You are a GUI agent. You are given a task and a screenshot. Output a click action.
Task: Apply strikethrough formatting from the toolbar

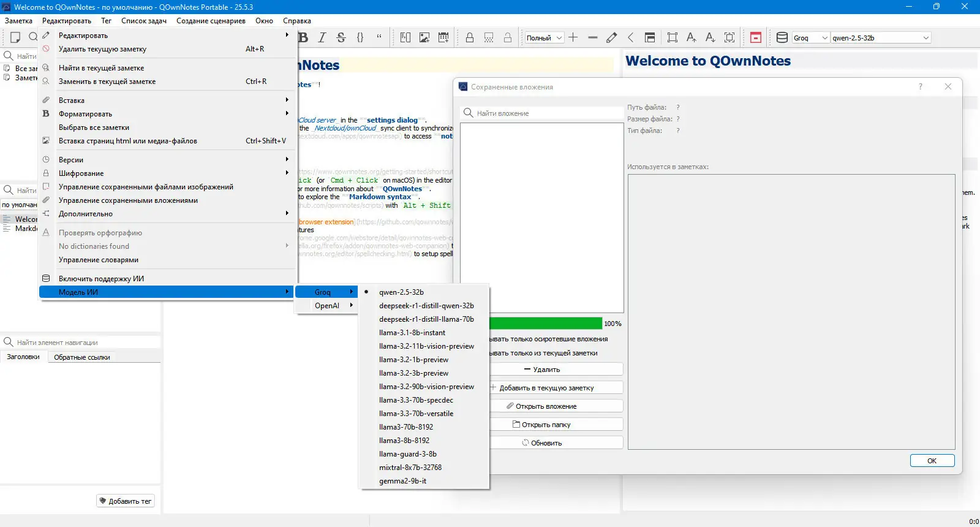341,37
